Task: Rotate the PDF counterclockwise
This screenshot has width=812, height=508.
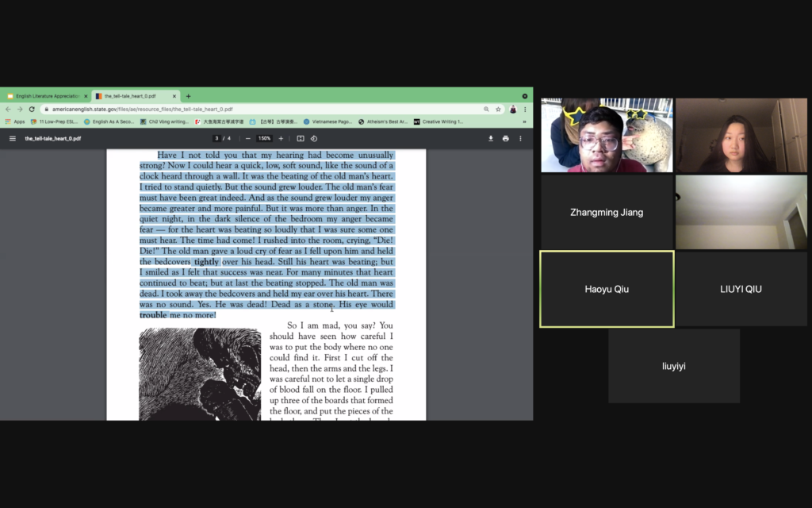Action: (314, 138)
